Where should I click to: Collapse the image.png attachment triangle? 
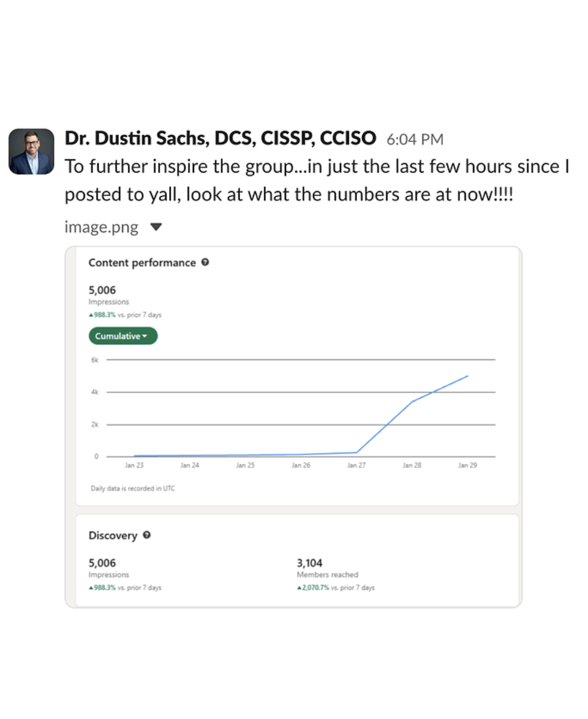(155, 227)
